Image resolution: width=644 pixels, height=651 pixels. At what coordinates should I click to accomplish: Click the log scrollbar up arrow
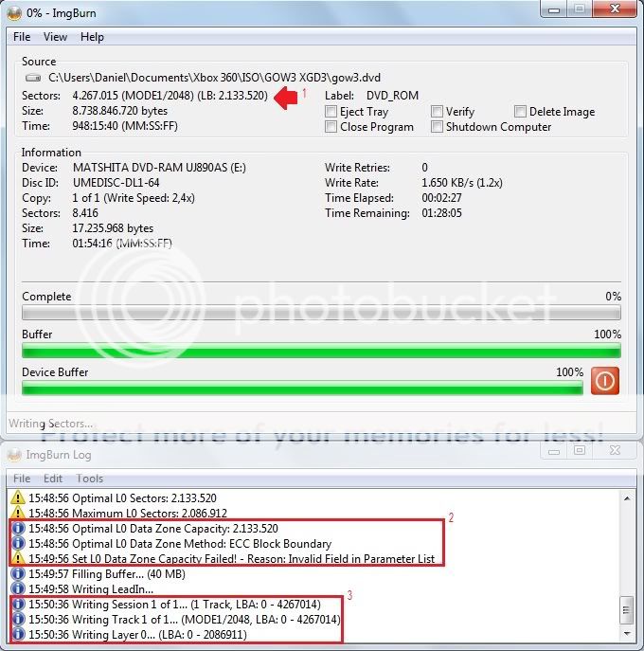click(627, 498)
